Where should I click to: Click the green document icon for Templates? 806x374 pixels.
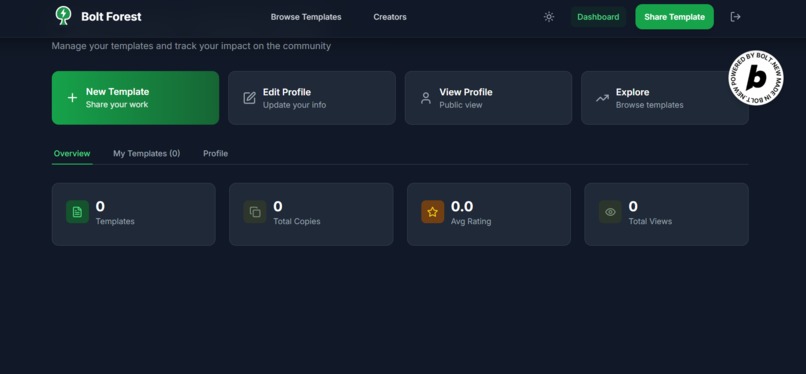click(x=77, y=212)
